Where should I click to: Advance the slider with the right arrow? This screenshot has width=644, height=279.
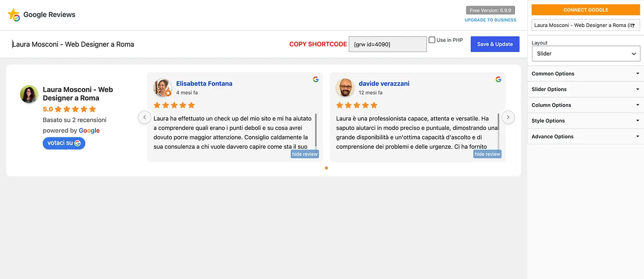(x=508, y=117)
